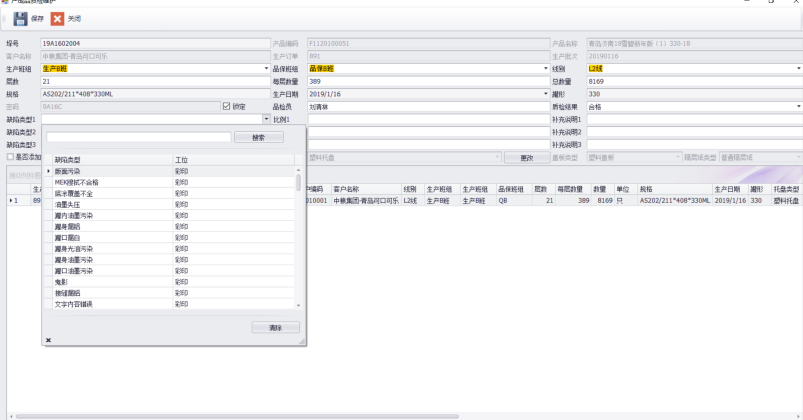Click the row indicator arrow in data grid
Viewport: 803px width, 420px height.
(12, 200)
